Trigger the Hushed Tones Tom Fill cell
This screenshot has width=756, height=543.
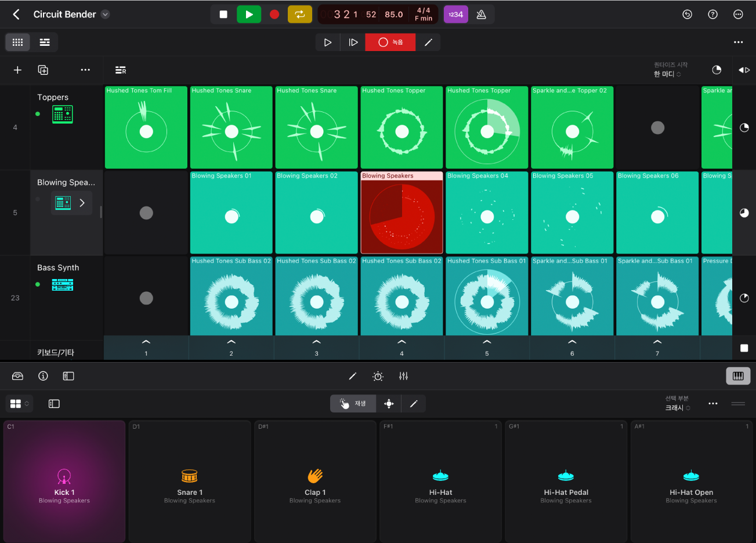[x=146, y=128]
